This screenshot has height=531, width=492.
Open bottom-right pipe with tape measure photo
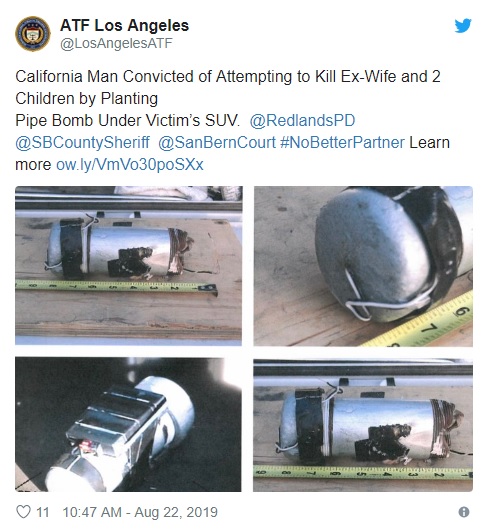point(363,425)
